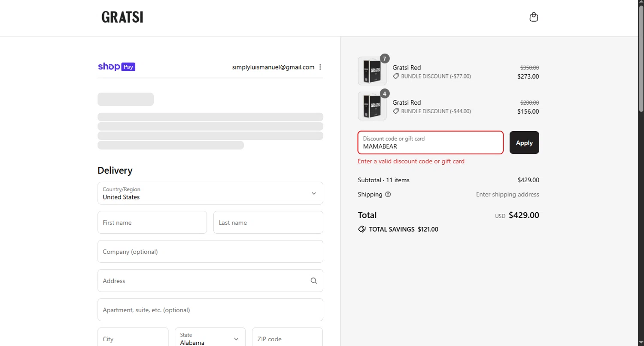
Task: Click the error 'Enter a valid discount code'
Action: coord(411,161)
